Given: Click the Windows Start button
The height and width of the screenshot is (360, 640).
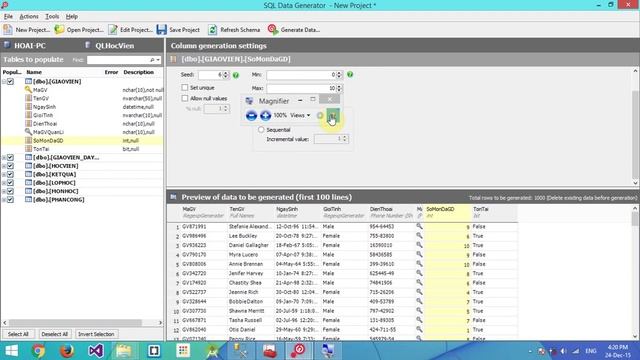Looking at the screenshot, I should (x=11, y=351).
